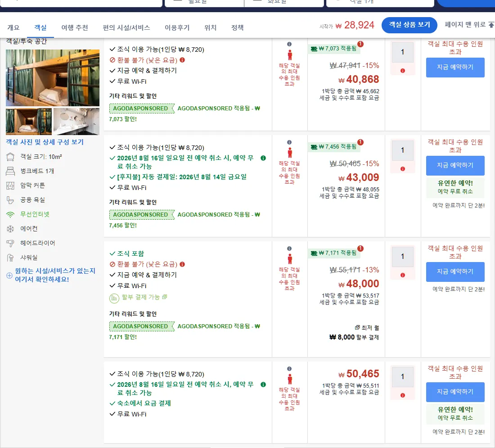This screenshot has height=448, width=495.
Task: Click red warning icon under quantity in ₩43,009 row
Action: click(402, 169)
